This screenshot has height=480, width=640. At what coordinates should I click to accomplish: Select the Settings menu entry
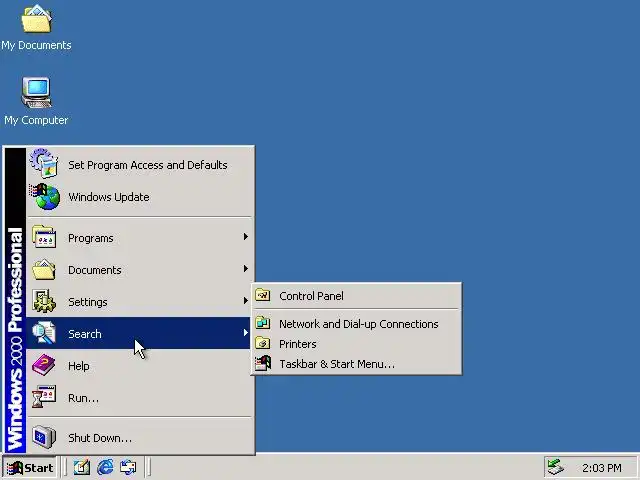tap(139, 301)
